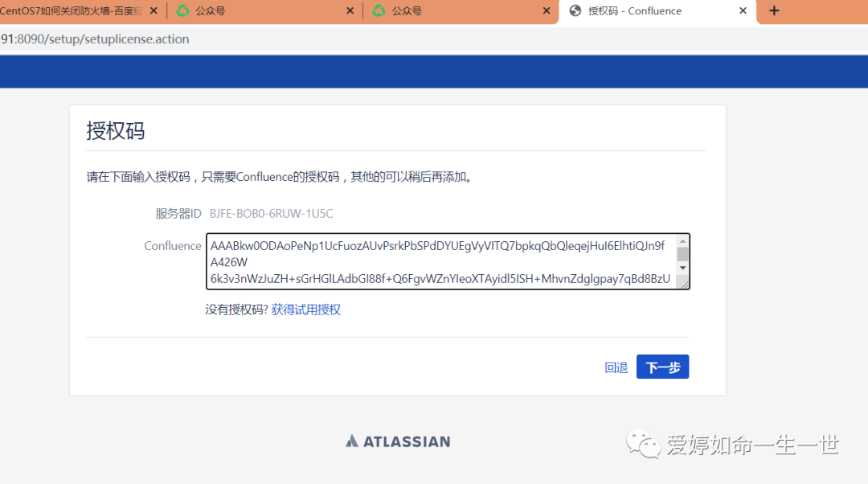Close the third tab 公众号
This screenshot has height=484, width=868.
tap(547, 11)
